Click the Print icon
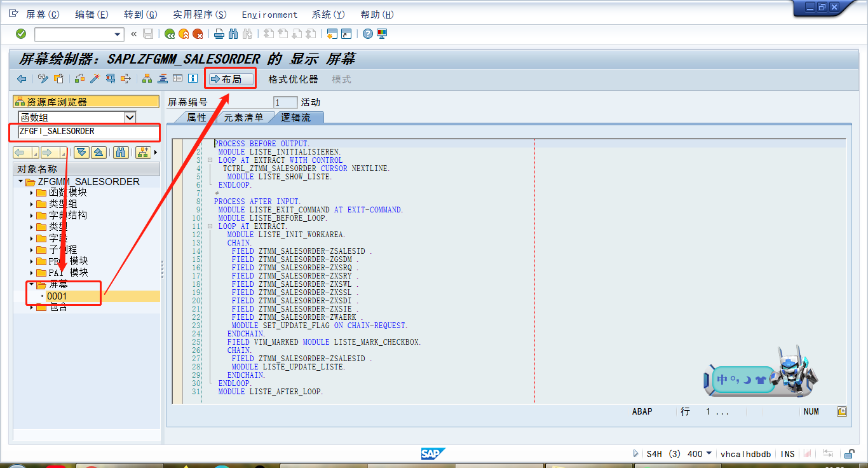Image resolution: width=868 pixels, height=468 pixels. (x=219, y=34)
